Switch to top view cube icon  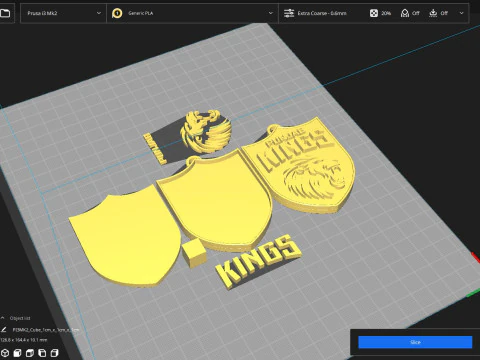tap(30, 353)
